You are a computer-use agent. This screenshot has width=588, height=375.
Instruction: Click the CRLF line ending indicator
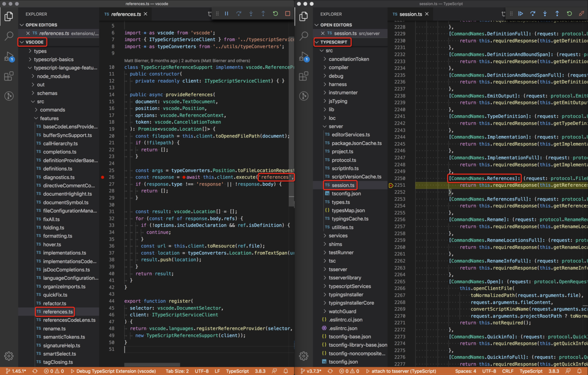click(x=508, y=371)
